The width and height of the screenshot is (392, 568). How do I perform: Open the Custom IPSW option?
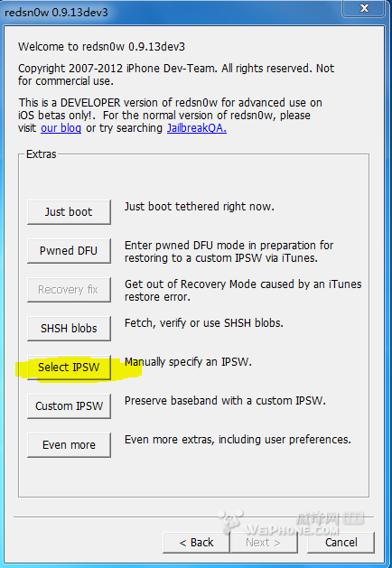point(69,405)
